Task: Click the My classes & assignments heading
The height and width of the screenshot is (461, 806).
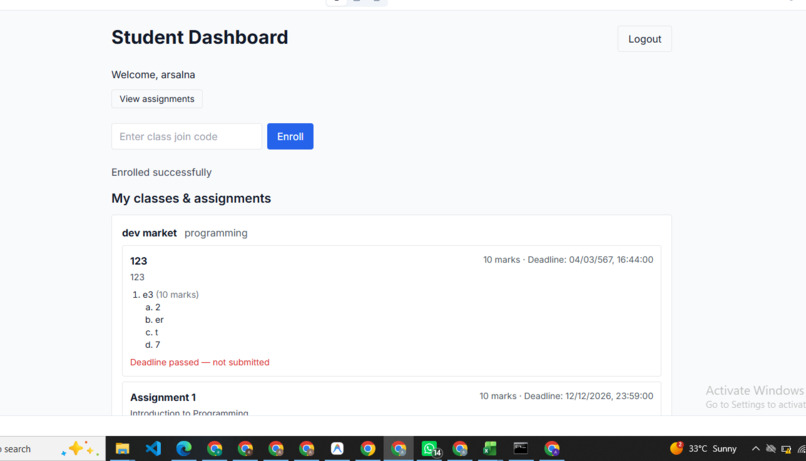Action: (x=191, y=198)
